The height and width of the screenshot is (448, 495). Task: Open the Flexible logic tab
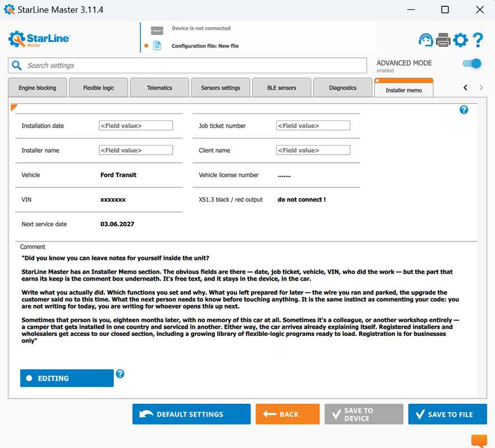click(99, 88)
